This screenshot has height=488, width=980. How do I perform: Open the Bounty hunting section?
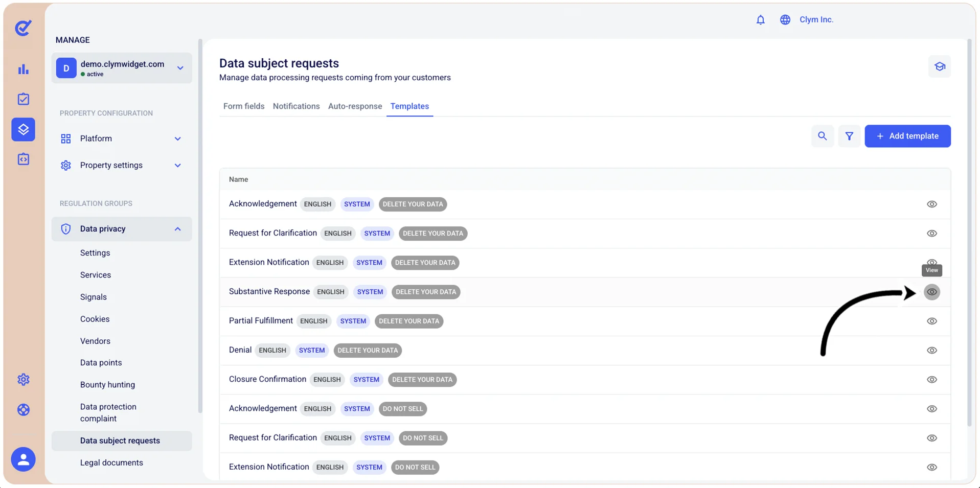pos(107,385)
